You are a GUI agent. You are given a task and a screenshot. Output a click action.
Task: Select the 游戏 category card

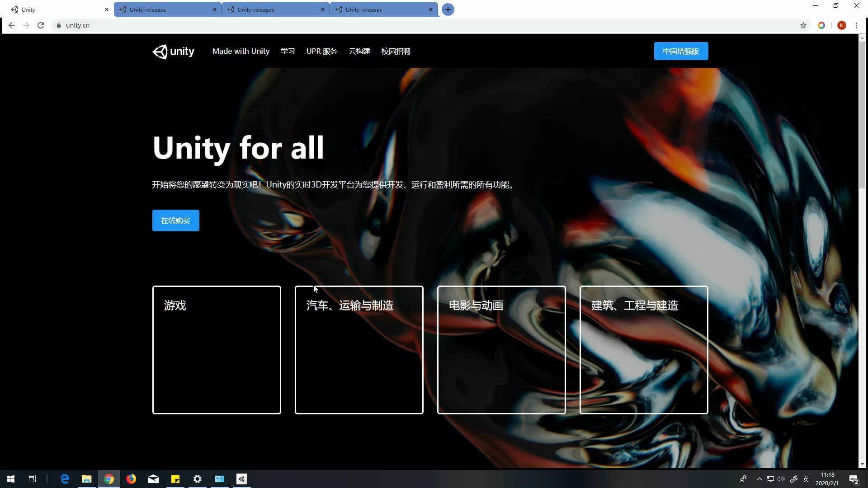click(x=217, y=350)
